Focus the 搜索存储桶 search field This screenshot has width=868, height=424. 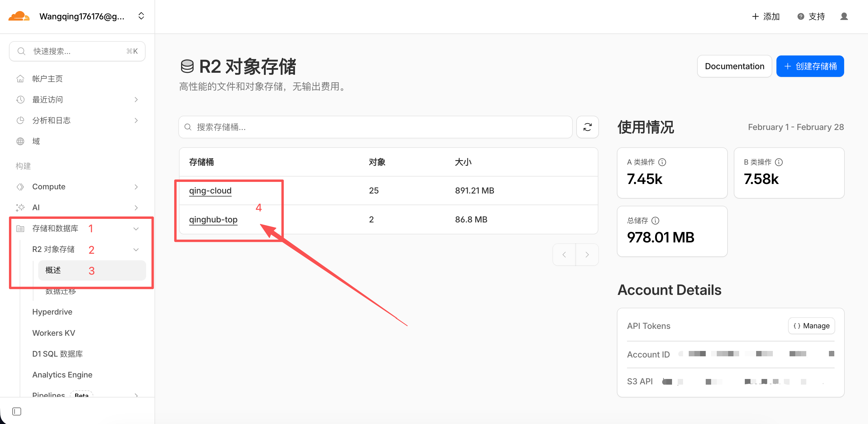[375, 127]
